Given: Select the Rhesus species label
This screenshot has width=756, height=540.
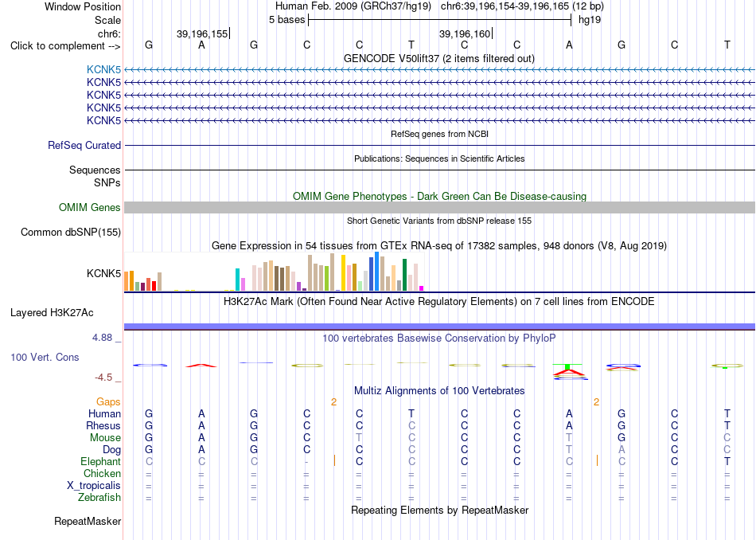Looking at the screenshot, I should click(x=103, y=425).
